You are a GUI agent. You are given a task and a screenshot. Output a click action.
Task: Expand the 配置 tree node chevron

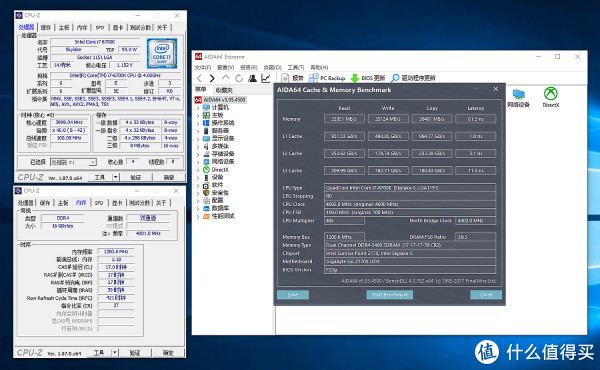click(x=198, y=200)
